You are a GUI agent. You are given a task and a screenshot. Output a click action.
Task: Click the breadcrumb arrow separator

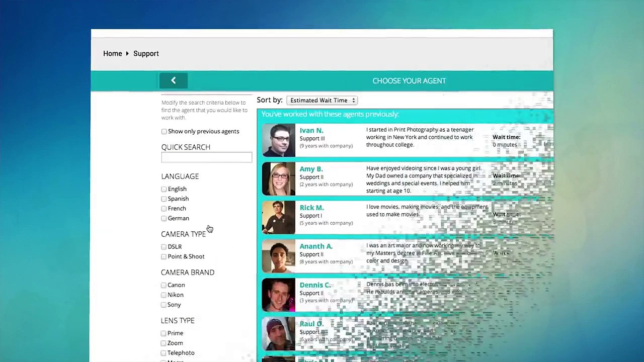click(x=127, y=53)
